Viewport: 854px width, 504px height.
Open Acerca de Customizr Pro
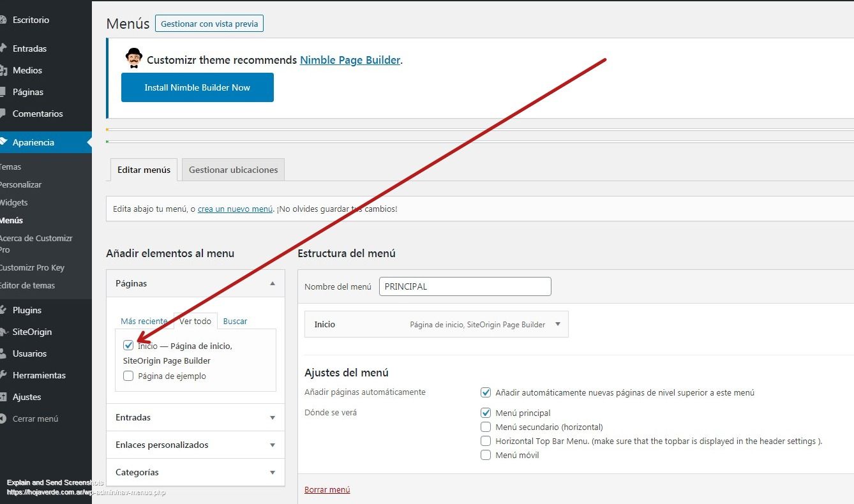[x=36, y=244]
